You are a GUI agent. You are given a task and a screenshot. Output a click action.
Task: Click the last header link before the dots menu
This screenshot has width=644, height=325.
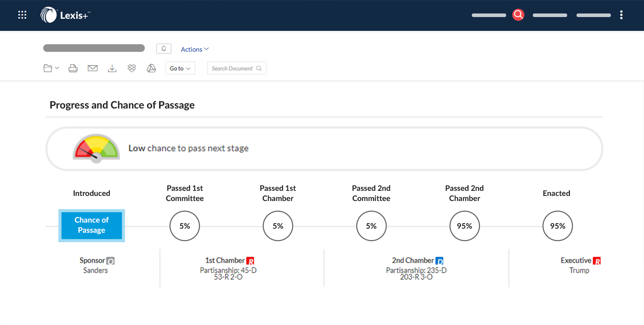point(593,15)
